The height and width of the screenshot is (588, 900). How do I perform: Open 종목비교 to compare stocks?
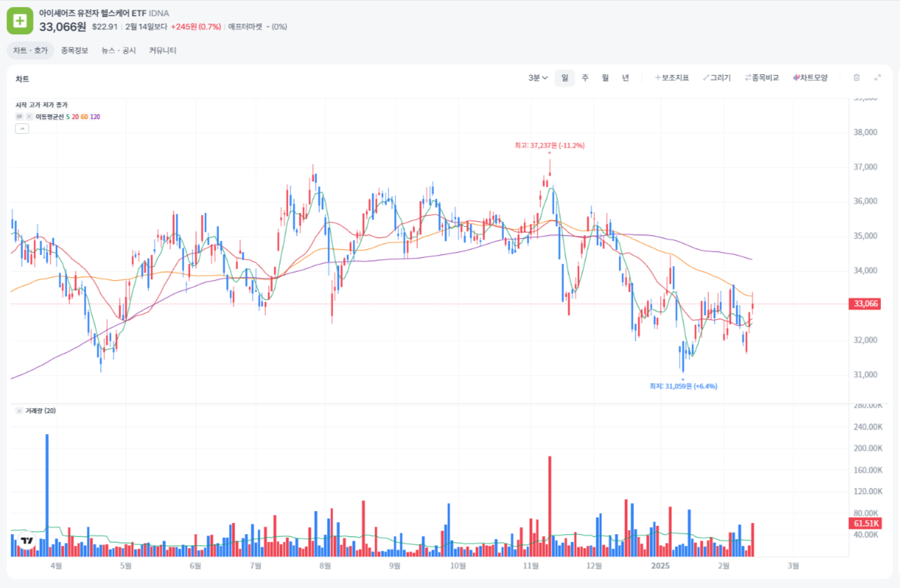tap(761, 78)
